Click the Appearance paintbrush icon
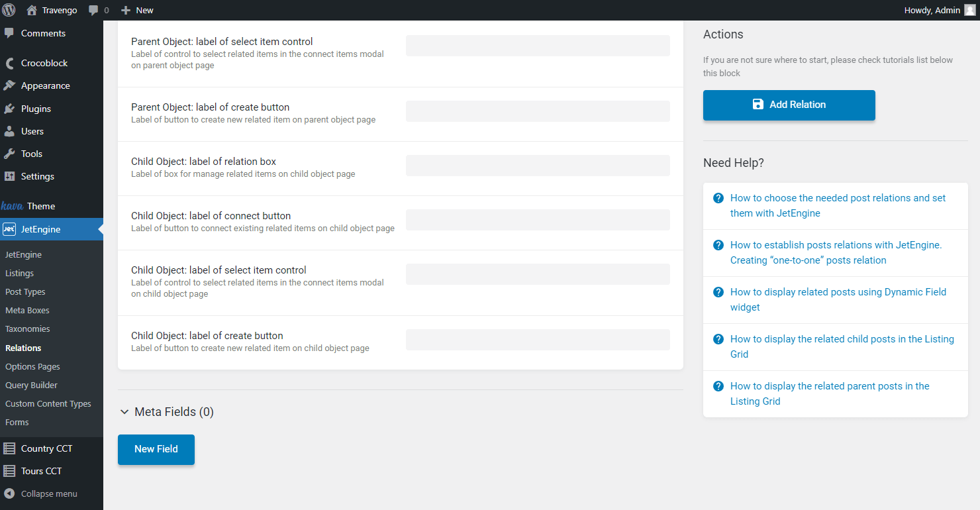This screenshot has width=980, height=510. (9, 85)
